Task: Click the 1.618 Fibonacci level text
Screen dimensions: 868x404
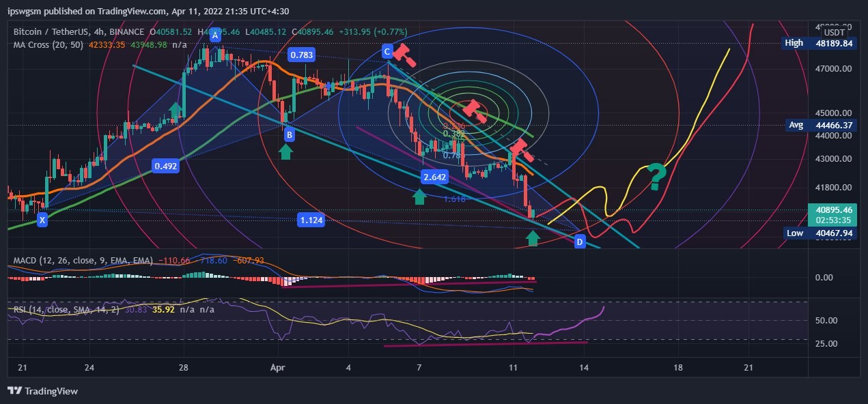Action: pos(455,199)
